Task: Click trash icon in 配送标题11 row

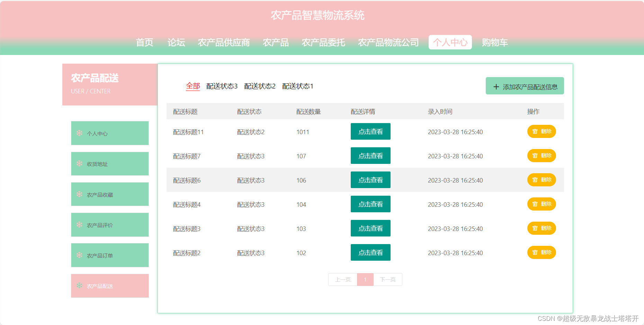Action: 535,131
